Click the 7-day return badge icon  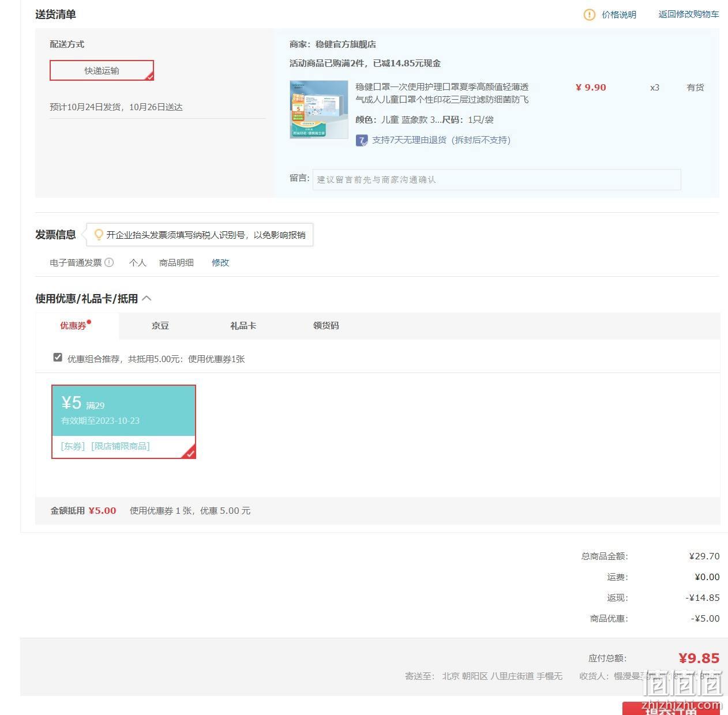(x=362, y=140)
